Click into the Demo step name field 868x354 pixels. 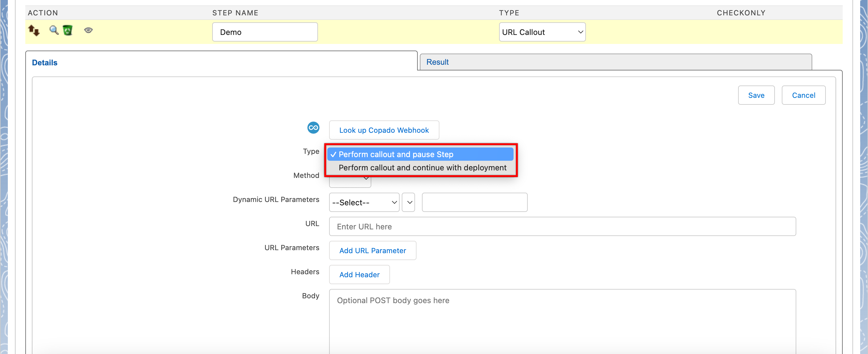point(265,32)
